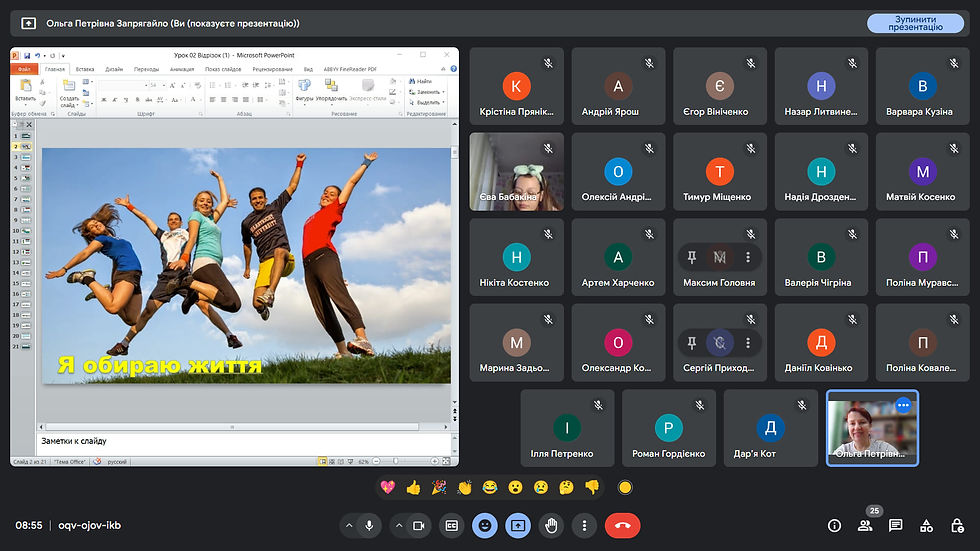The height and width of the screenshot is (551, 980).
Task: Toggle the present screen button
Action: tap(518, 526)
